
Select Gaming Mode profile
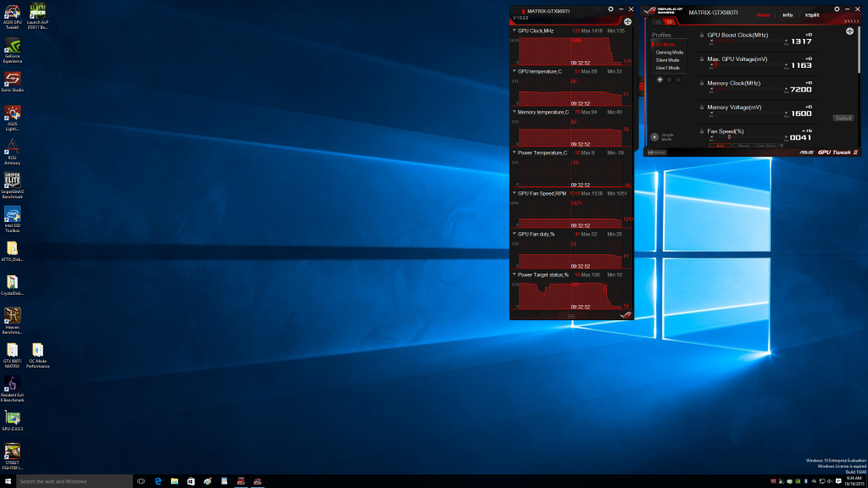[670, 53]
